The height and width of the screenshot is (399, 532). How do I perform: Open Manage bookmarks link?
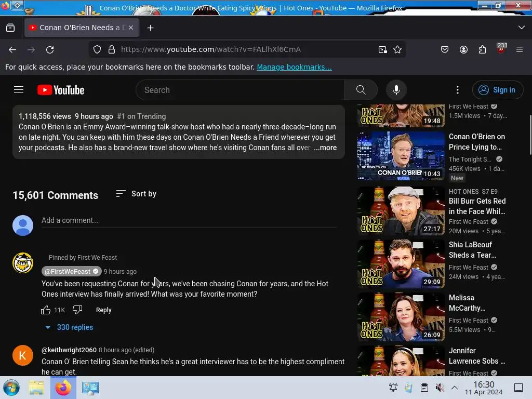294,67
